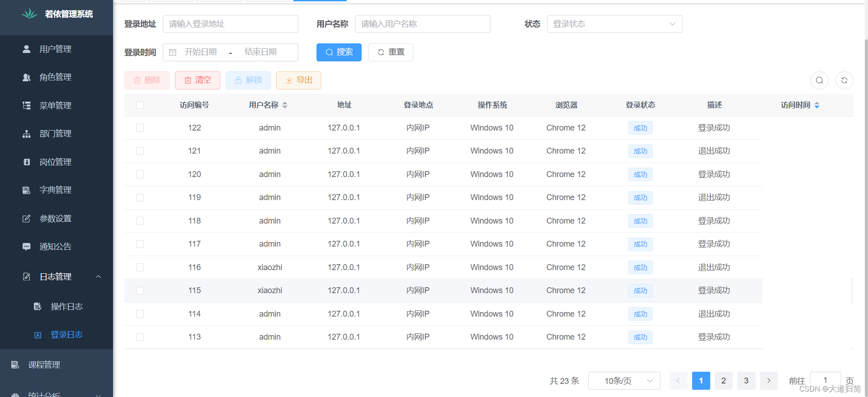
Task: Select all rows with the header checkbox
Action: [140, 105]
